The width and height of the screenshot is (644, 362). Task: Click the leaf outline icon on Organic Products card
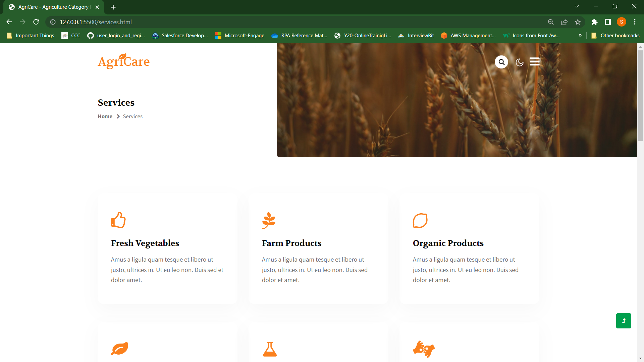pos(420,221)
